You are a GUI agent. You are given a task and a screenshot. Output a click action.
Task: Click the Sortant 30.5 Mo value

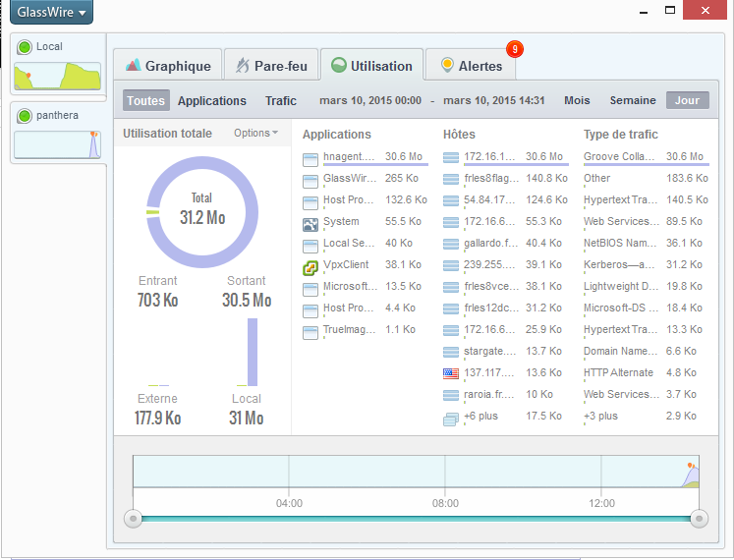tap(247, 300)
